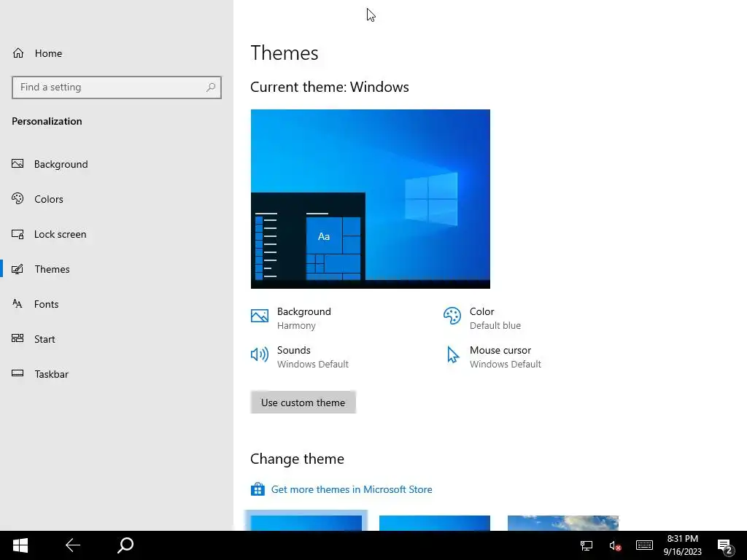Open the 8:31 PM clock and date
The height and width of the screenshot is (560, 747).
(x=682, y=545)
